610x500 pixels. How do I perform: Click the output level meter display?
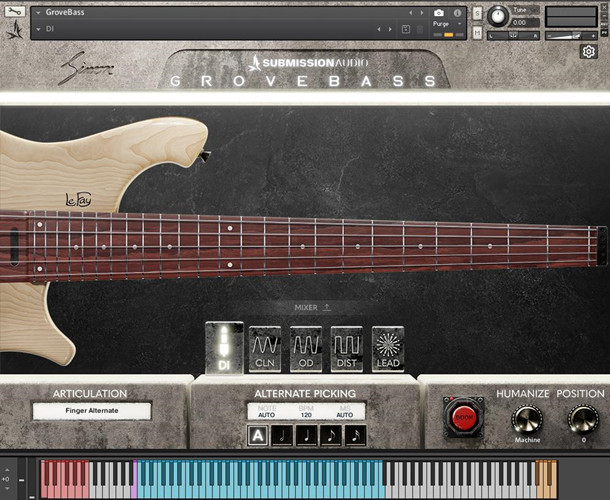click(571, 17)
